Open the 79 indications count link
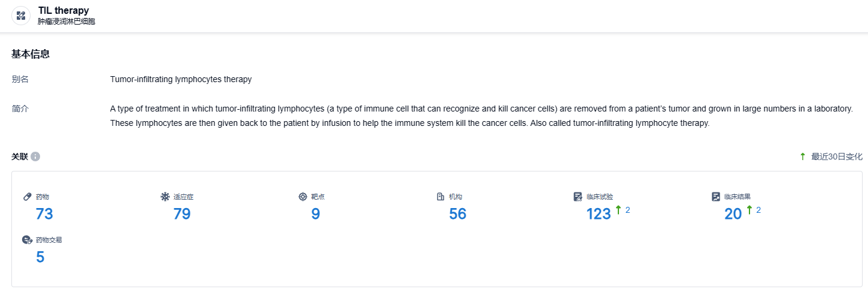This screenshot has width=868, height=289. [x=182, y=214]
